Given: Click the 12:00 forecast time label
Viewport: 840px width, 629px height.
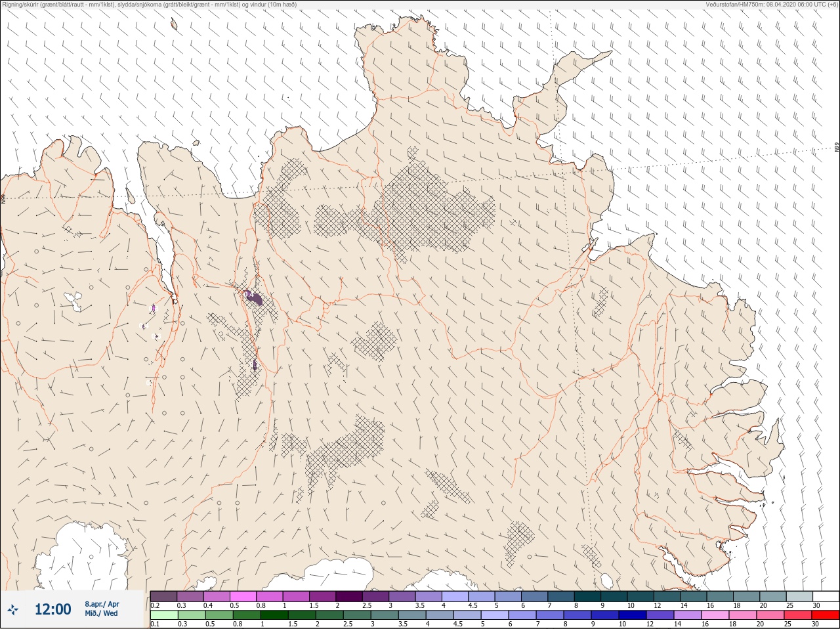Looking at the screenshot, I should coord(52,609).
